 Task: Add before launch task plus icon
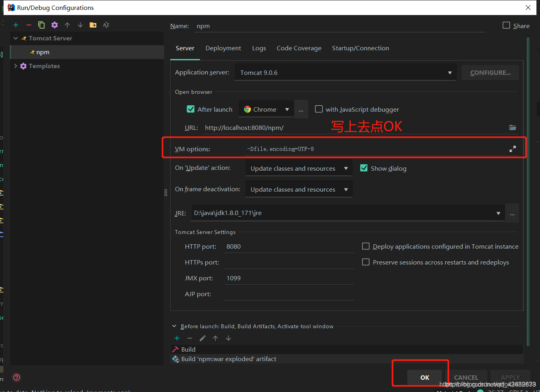177,338
